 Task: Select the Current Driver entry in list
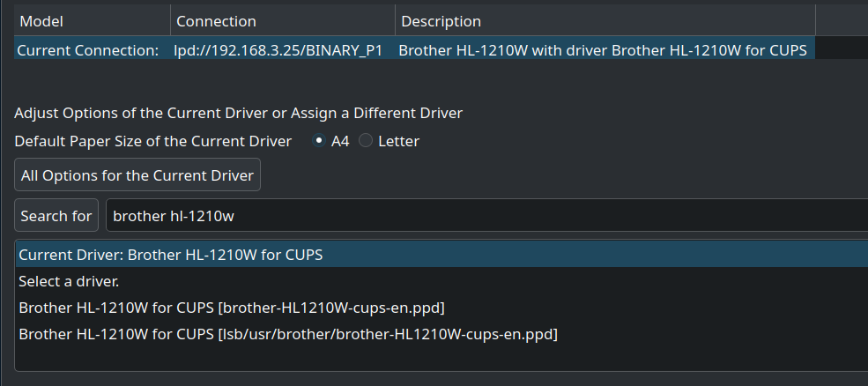(x=171, y=256)
